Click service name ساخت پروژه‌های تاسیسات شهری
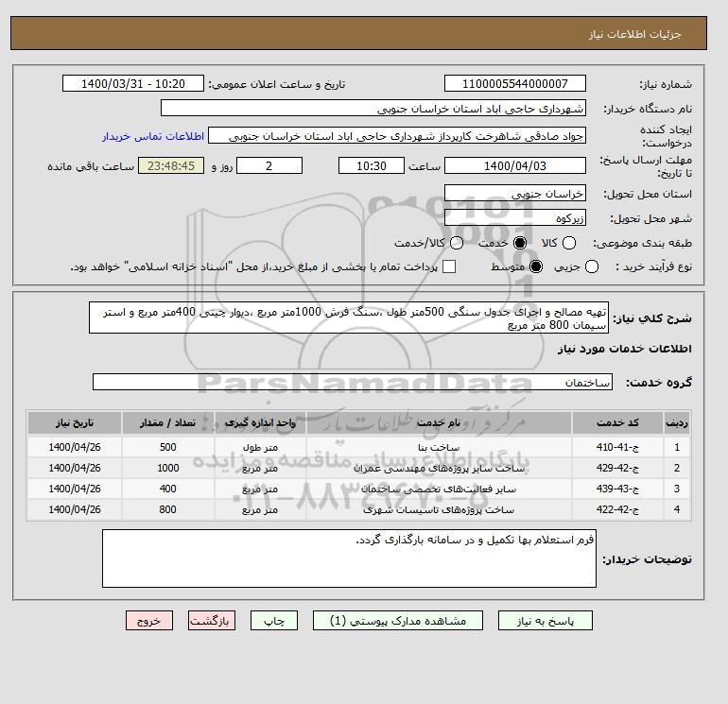Viewport: 728px width, 704px height. point(439,510)
